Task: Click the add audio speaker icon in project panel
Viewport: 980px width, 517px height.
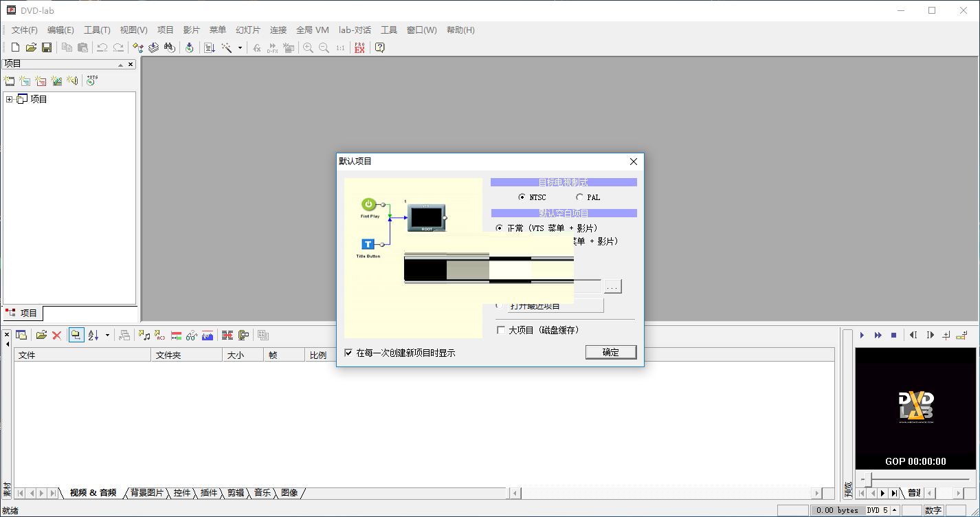Action: point(72,80)
